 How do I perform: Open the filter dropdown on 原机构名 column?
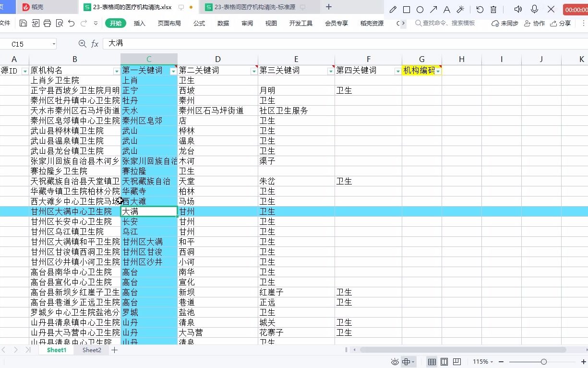(x=117, y=71)
